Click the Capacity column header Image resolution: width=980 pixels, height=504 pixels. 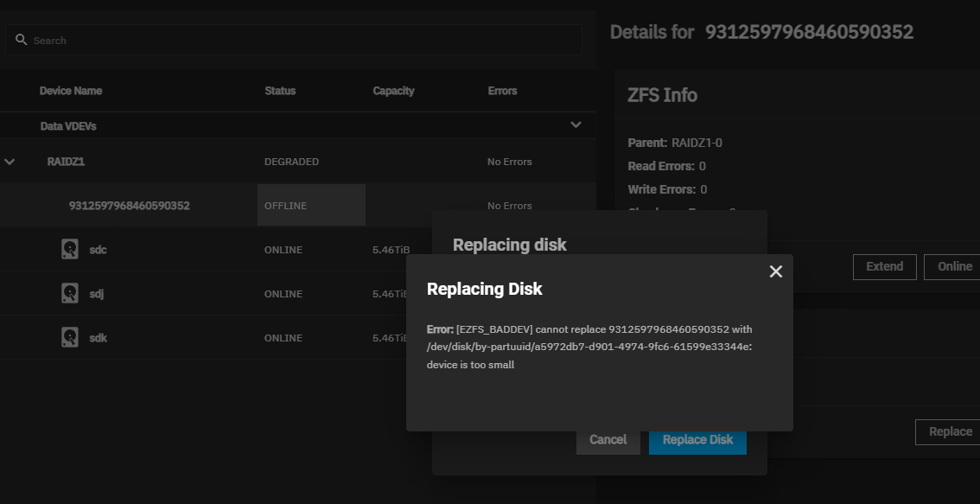coord(394,91)
